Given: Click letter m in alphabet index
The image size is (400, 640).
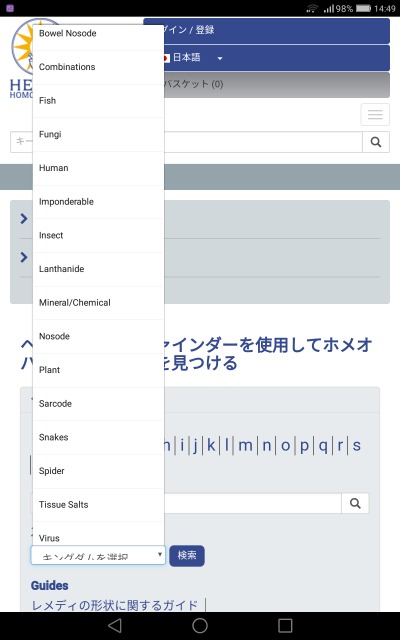Looking at the screenshot, I should pyautogui.click(x=245, y=445).
